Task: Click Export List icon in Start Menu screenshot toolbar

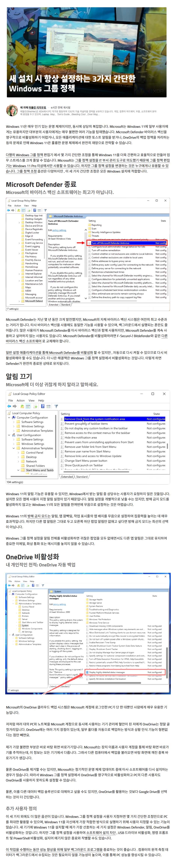Action: point(35,406)
